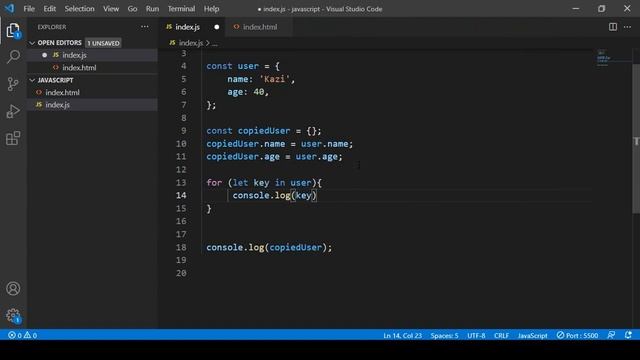Open editor more actions ellipsis
640x360 pixels.
[627, 27]
